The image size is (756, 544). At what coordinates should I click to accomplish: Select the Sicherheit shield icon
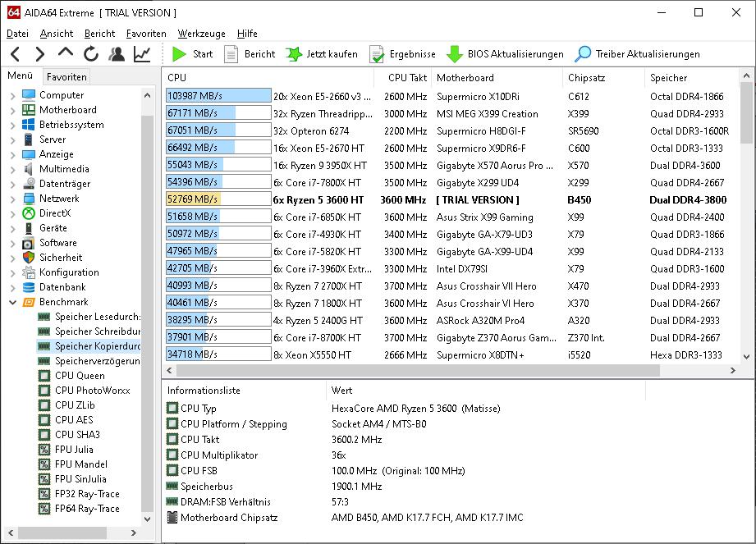(29, 258)
